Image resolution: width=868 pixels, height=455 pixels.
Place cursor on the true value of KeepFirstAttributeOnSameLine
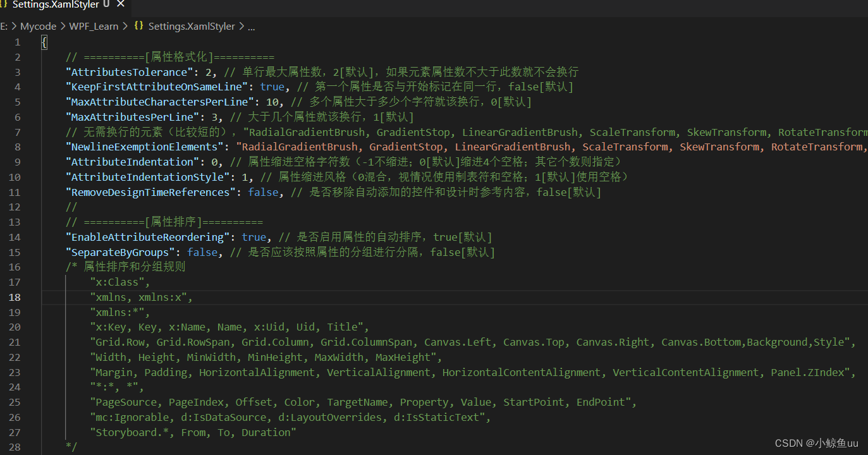(x=272, y=87)
